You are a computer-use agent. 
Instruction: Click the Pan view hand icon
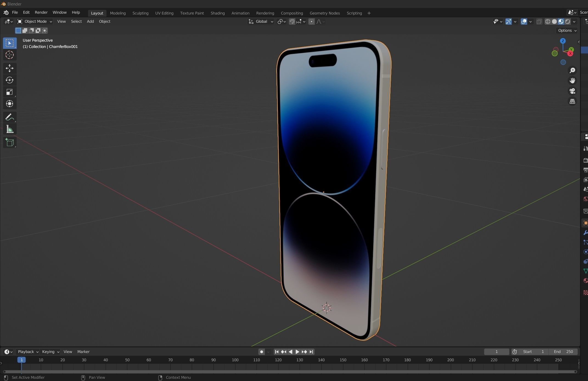(x=572, y=81)
